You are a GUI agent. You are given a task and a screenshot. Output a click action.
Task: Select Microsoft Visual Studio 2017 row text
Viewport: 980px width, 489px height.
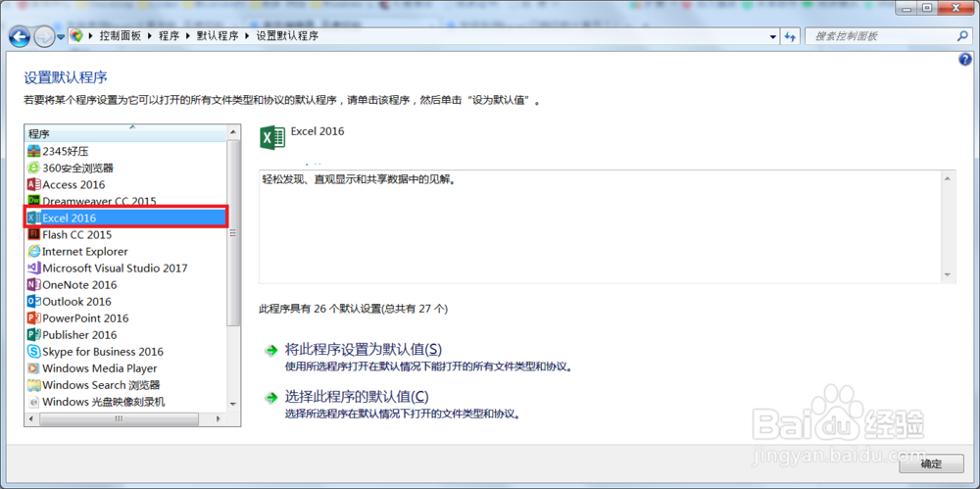point(115,268)
